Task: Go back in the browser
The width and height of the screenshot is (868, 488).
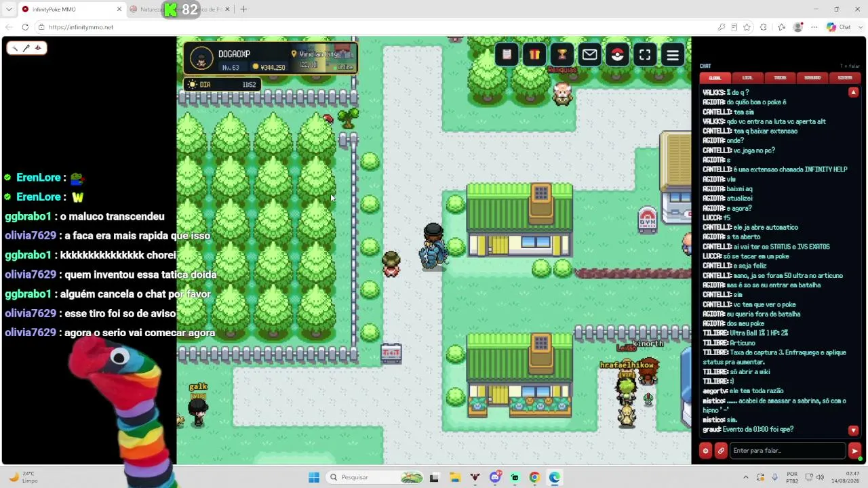Action: pos(8,27)
